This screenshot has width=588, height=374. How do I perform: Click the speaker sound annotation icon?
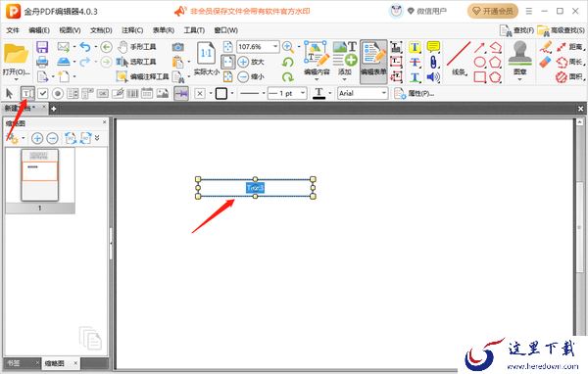pyautogui.click(x=433, y=77)
